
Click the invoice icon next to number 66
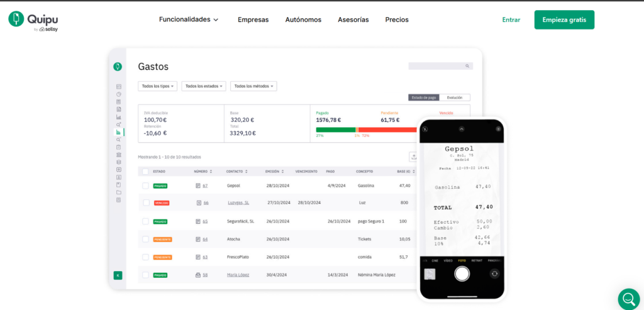pyautogui.click(x=199, y=202)
